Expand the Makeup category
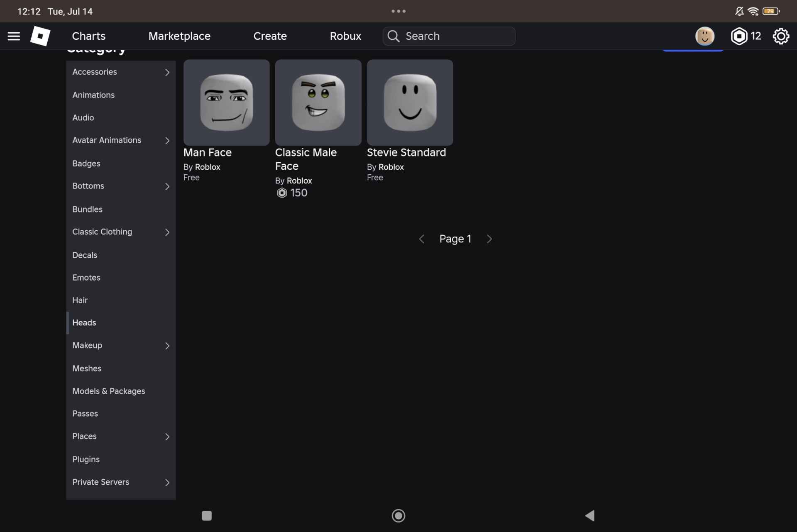This screenshot has height=532, width=797. pyautogui.click(x=121, y=346)
